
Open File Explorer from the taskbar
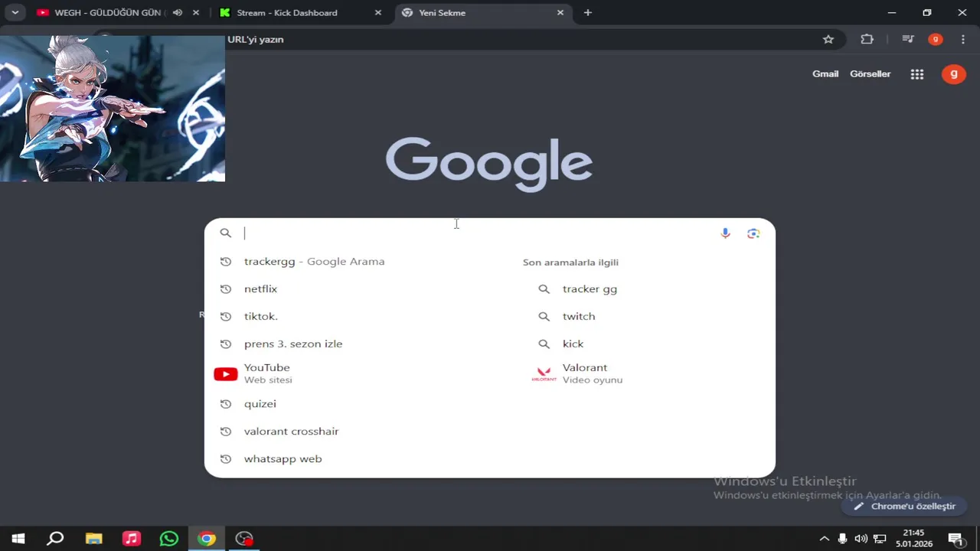pyautogui.click(x=93, y=539)
